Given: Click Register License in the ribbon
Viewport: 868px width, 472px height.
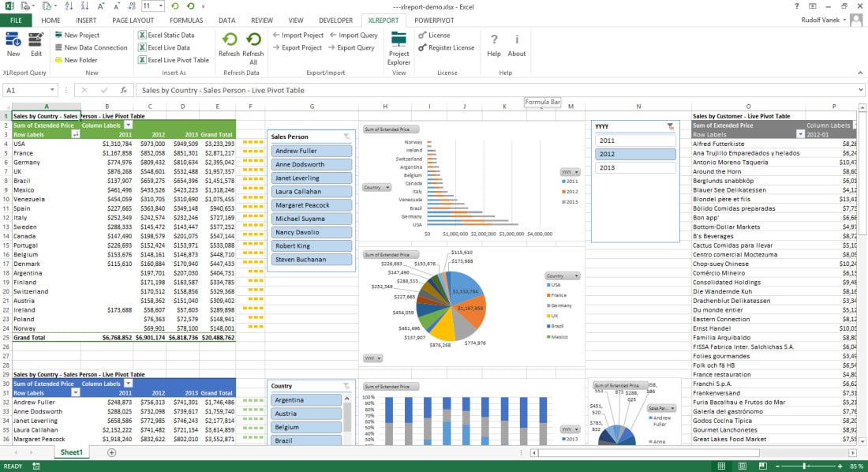Looking at the screenshot, I should coord(446,47).
